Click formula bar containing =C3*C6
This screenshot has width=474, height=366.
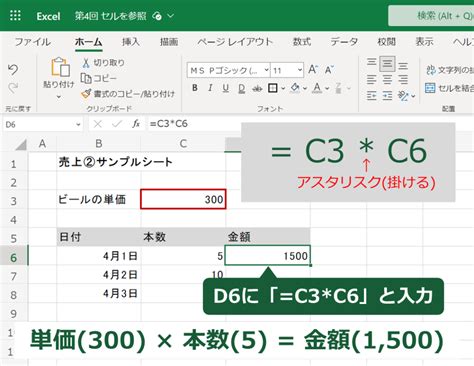point(194,124)
